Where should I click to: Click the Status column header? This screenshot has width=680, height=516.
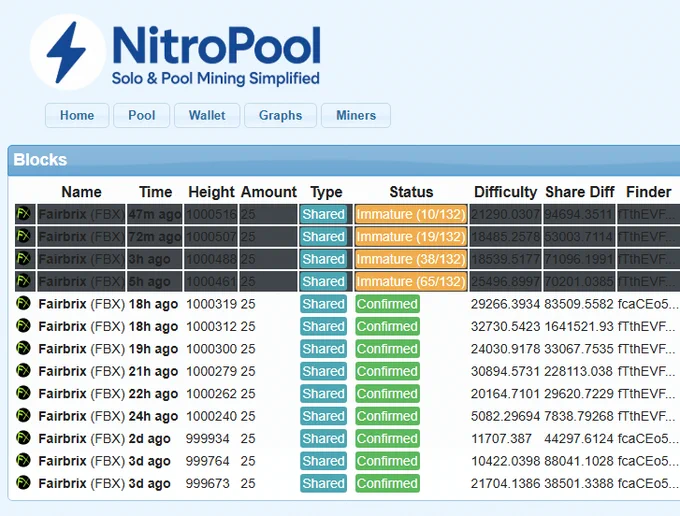(x=411, y=192)
